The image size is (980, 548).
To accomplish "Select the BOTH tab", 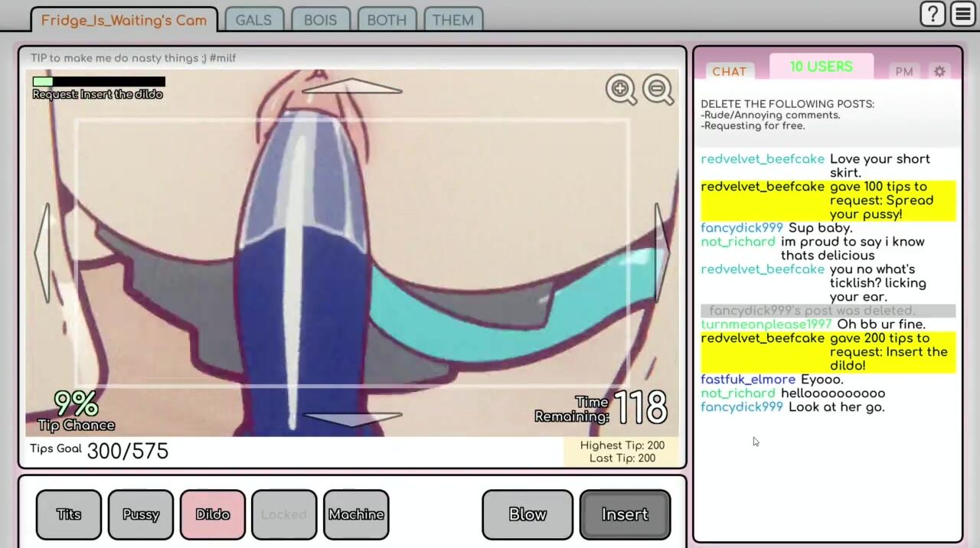I will pyautogui.click(x=387, y=21).
